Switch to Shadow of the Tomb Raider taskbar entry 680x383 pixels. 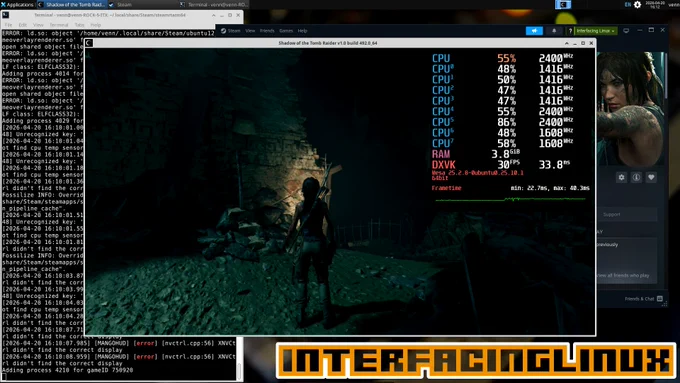coord(71,4)
